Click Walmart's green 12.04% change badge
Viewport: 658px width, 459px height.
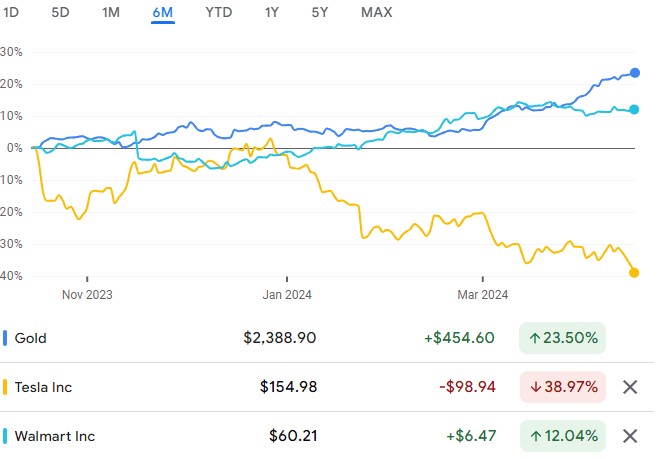[562, 436]
